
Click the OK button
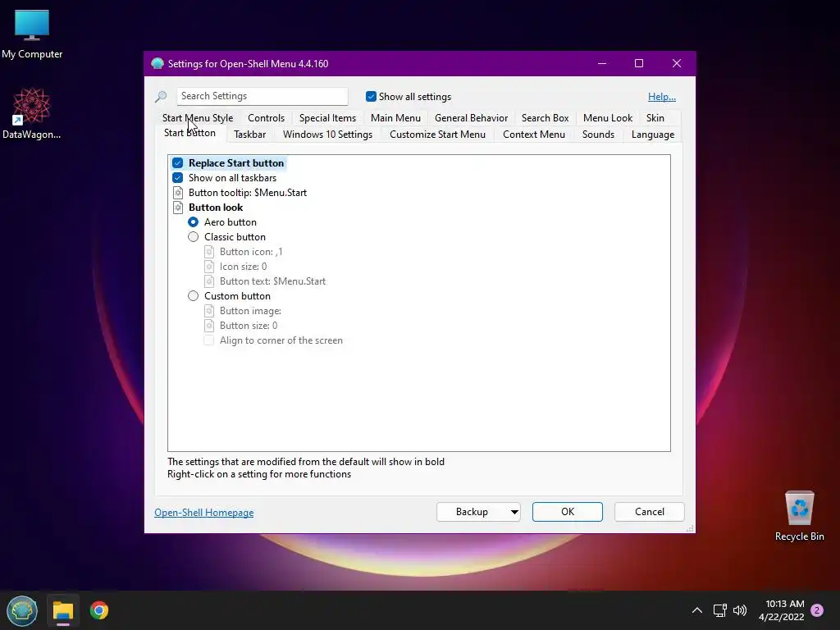[x=568, y=512]
